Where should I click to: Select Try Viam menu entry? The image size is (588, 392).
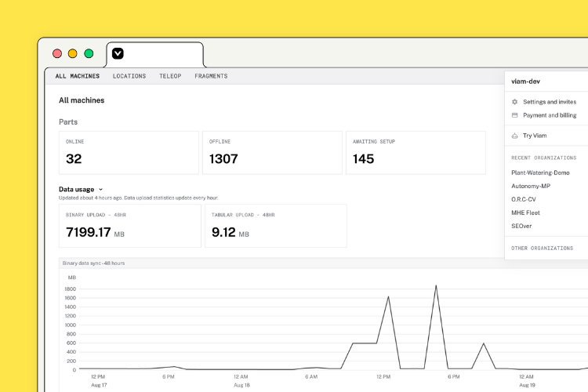tap(535, 136)
